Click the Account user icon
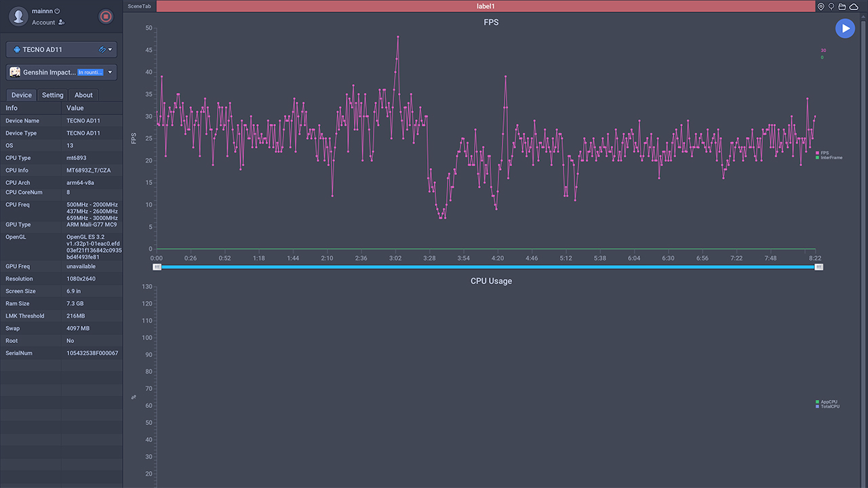This screenshot has height=488, width=868. pyautogui.click(x=62, y=22)
